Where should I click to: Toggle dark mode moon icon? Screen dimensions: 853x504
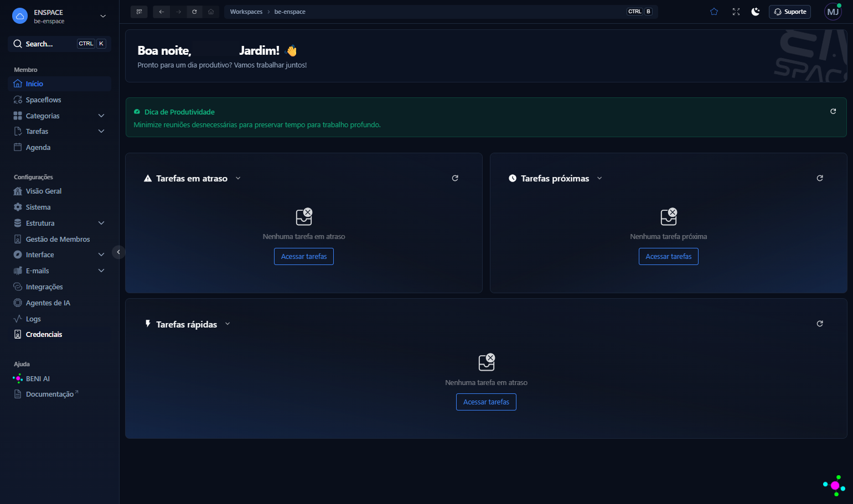click(756, 12)
